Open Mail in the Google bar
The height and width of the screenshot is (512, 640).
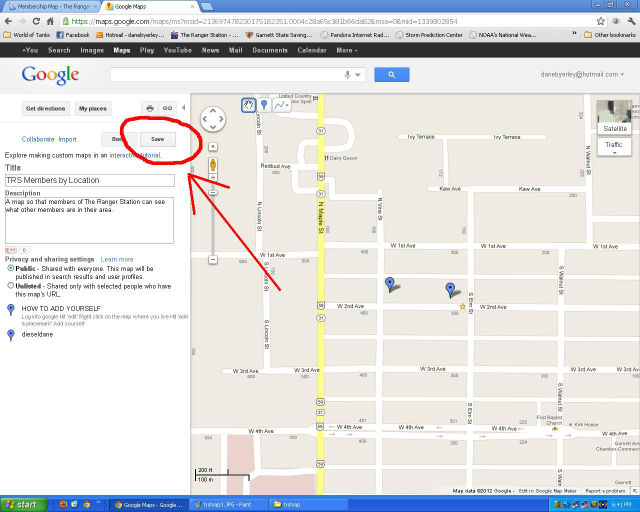pyautogui.click(x=236, y=50)
